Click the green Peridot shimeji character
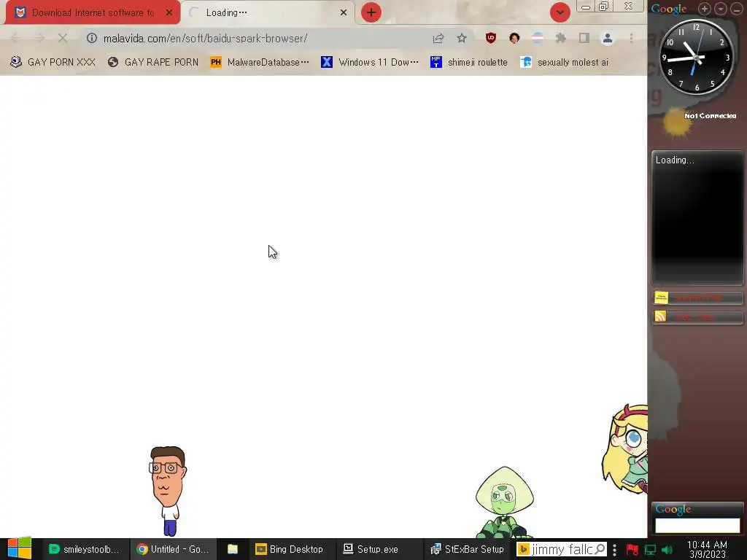Viewport: 747px width, 560px height. coord(505,503)
